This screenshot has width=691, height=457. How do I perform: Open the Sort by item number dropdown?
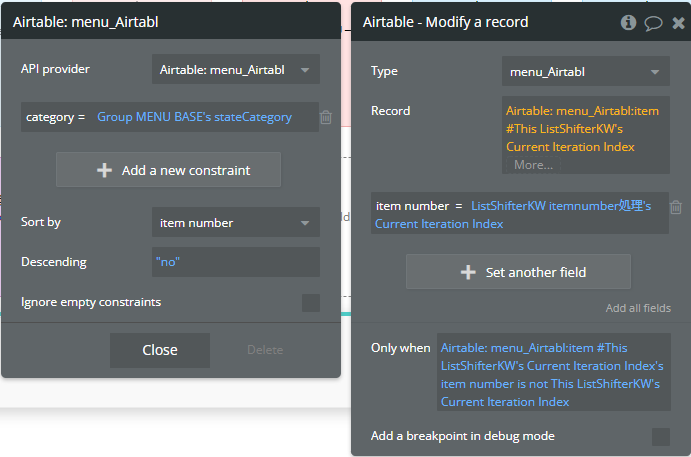tap(236, 223)
